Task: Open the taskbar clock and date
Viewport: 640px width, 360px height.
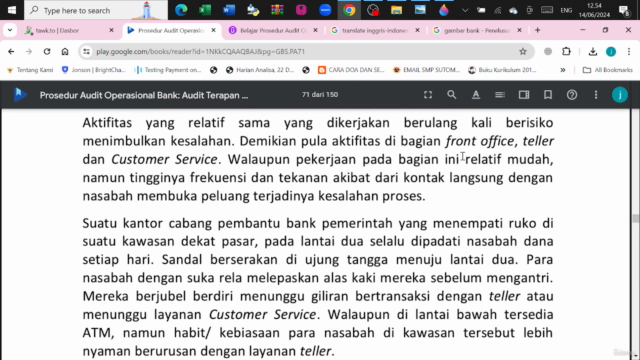Action: pos(594,10)
